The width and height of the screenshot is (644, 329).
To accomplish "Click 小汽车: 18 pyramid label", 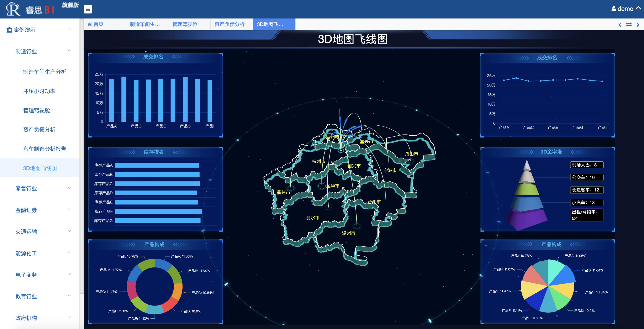I will pos(587,203).
